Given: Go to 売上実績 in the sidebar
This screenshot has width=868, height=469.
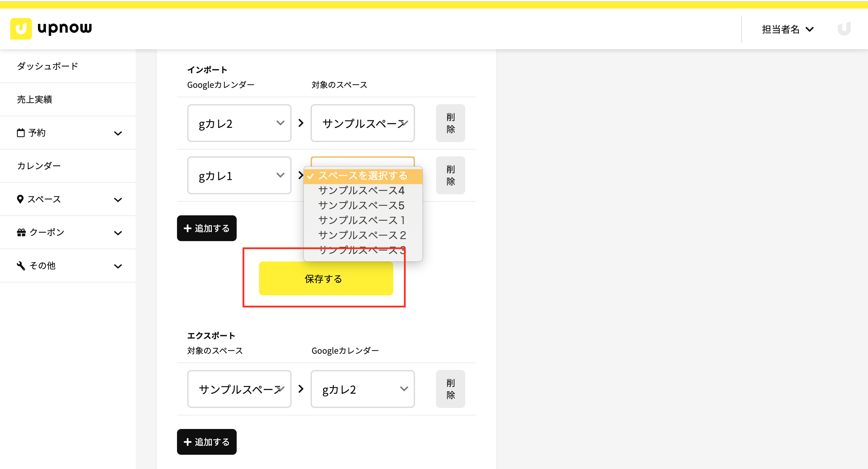Looking at the screenshot, I should (68, 99).
